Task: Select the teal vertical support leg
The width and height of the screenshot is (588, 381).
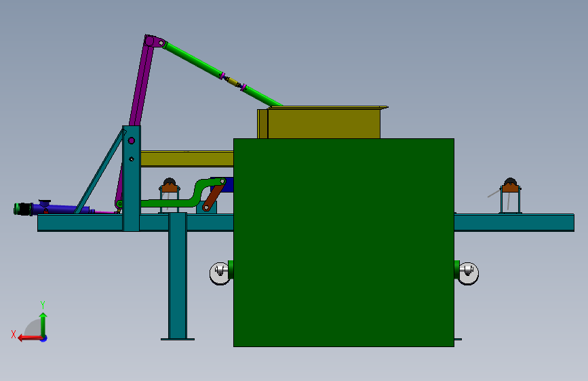Action: click(178, 276)
